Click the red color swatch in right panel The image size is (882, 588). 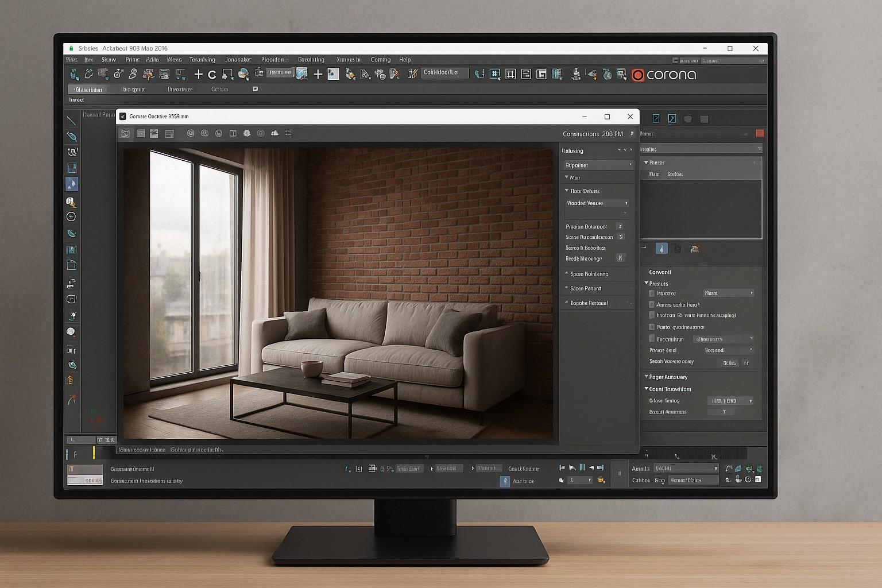tap(760, 133)
